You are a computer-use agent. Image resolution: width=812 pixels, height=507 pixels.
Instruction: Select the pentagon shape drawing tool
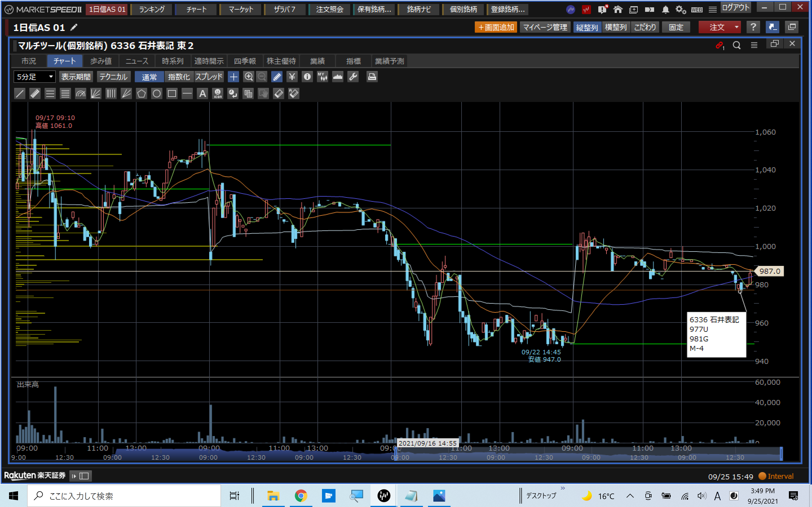pyautogui.click(x=142, y=94)
